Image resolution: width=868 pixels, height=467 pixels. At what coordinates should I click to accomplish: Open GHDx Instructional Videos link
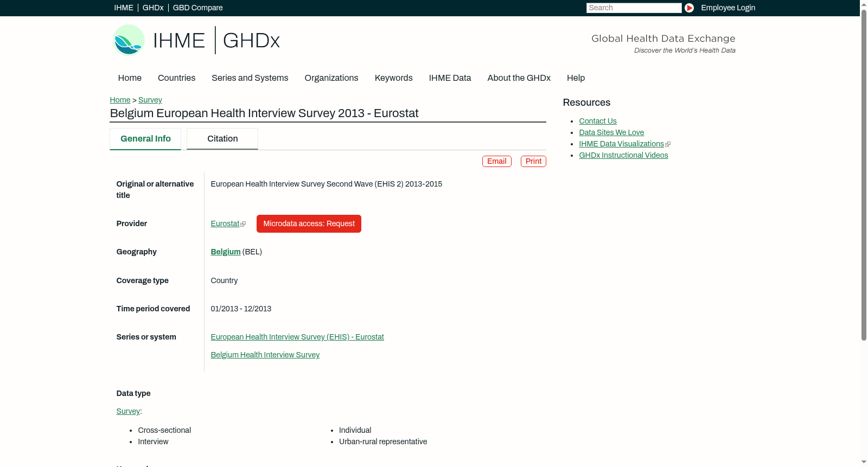(x=624, y=155)
